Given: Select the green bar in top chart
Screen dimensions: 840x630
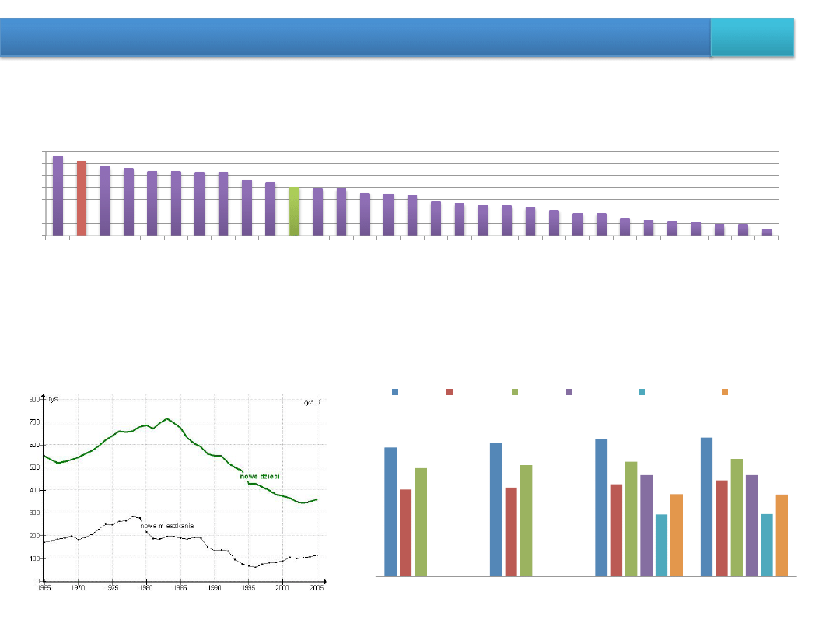Looking at the screenshot, I should click(294, 211).
